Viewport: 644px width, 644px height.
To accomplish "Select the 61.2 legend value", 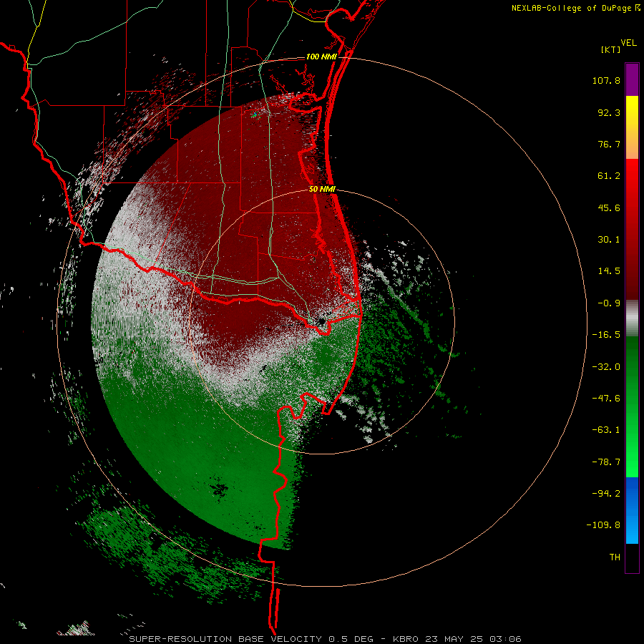I will point(609,176).
